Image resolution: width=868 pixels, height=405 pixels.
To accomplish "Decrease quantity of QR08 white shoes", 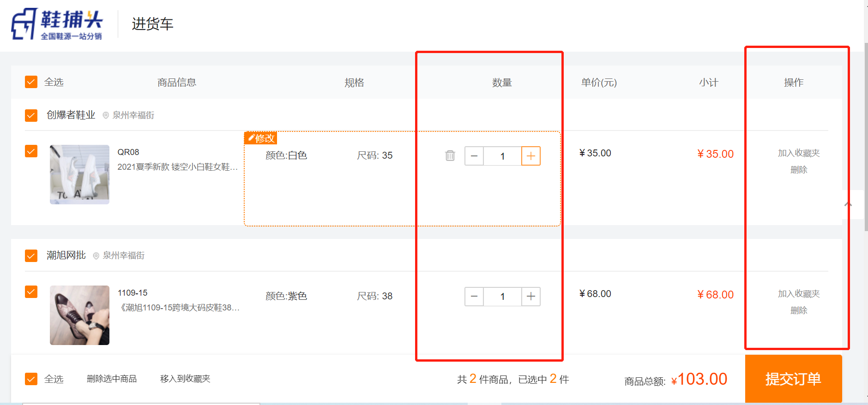I will pos(474,156).
